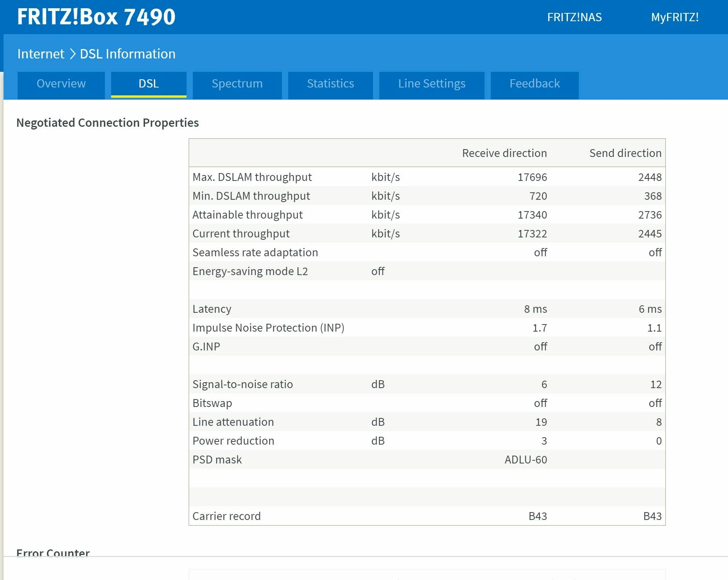This screenshot has width=728, height=580.
Task: Select Max. DSLAM send value 2448
Action: [x=650, y=177]
